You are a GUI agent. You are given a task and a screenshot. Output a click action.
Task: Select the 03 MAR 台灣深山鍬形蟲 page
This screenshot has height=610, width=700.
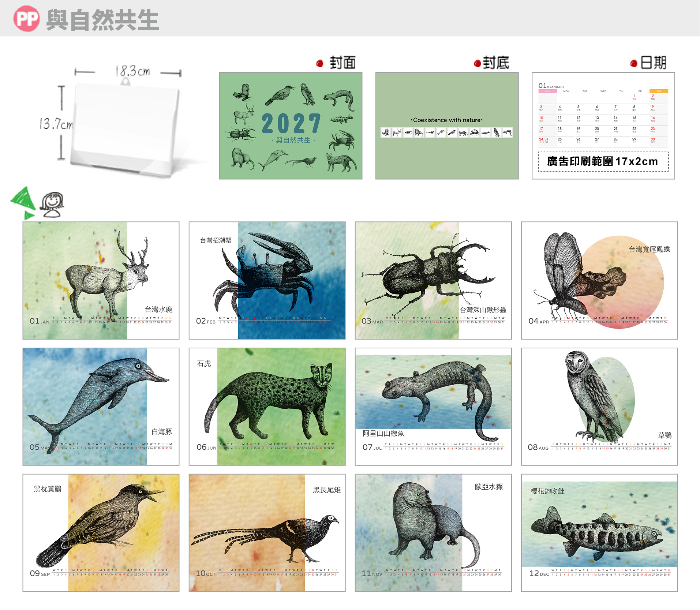point(433,280)
